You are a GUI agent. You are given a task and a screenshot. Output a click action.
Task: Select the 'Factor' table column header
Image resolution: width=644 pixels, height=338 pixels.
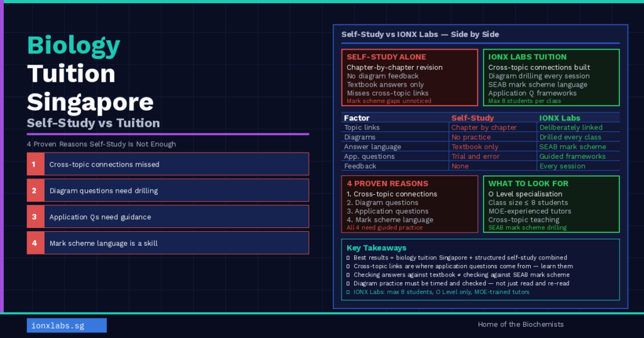point(357,118)
